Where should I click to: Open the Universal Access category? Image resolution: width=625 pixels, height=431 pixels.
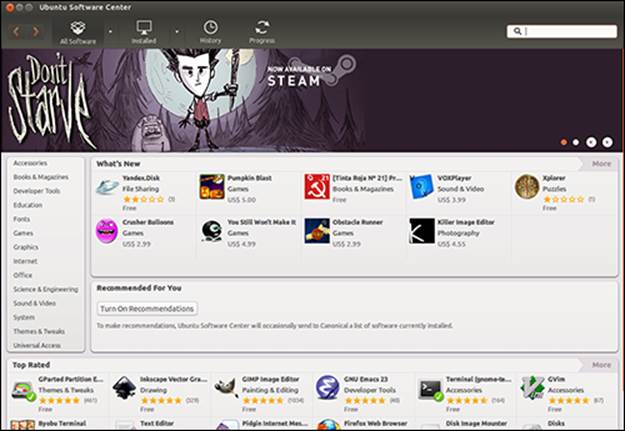[x=37, y=345]
